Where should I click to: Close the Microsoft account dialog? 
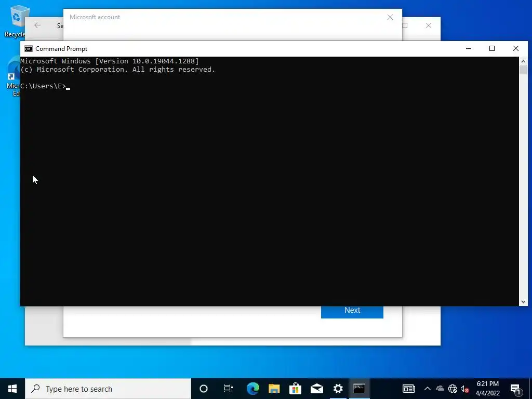coord(390,17)
